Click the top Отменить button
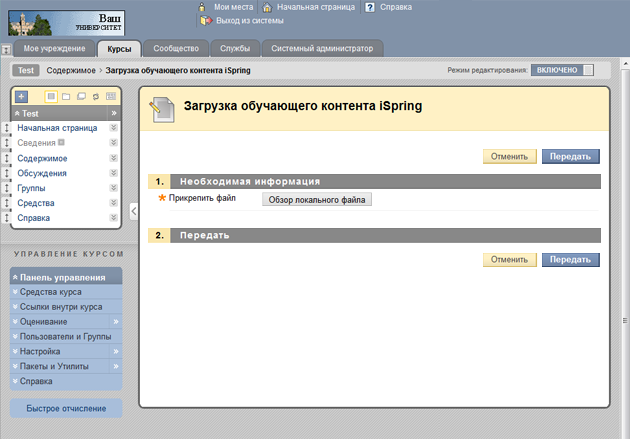Image resolution: width=630 pixels, height=439 pixels. pos(509,157)
